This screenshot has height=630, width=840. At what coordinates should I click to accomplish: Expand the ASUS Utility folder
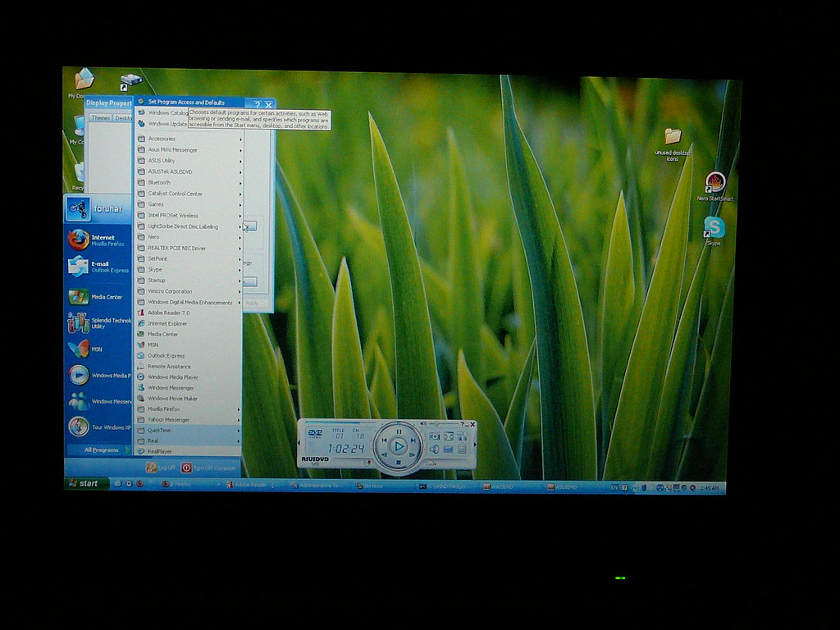[x=189, y=161]
